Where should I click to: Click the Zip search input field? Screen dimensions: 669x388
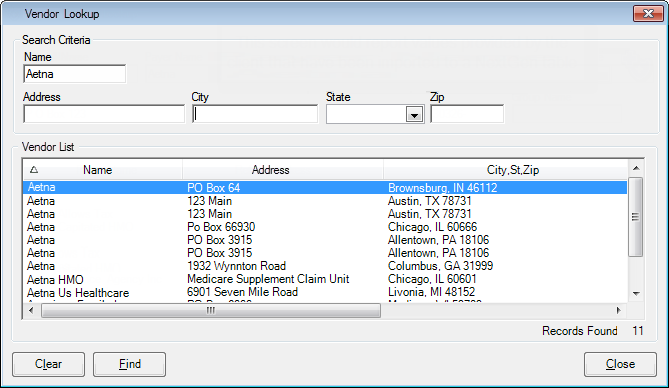[467, 114]
